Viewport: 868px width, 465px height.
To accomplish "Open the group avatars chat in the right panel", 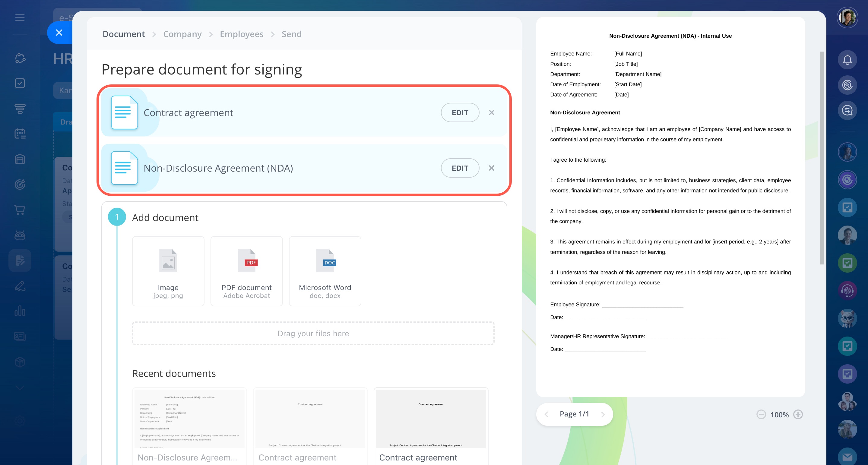I will click(847, 401).
